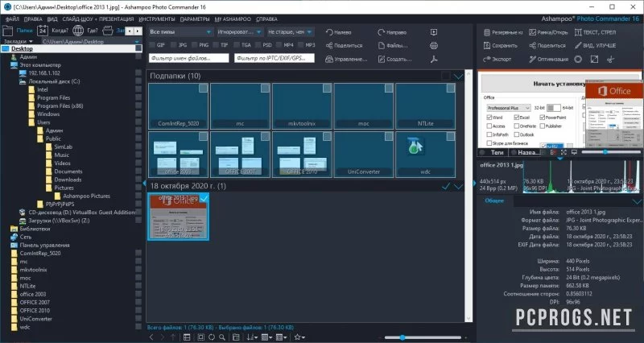Open ТЕКСТ, СТРЕЛКИ text tool
The width and height of the screenshot is (644, 343).
tap(595, 32)
